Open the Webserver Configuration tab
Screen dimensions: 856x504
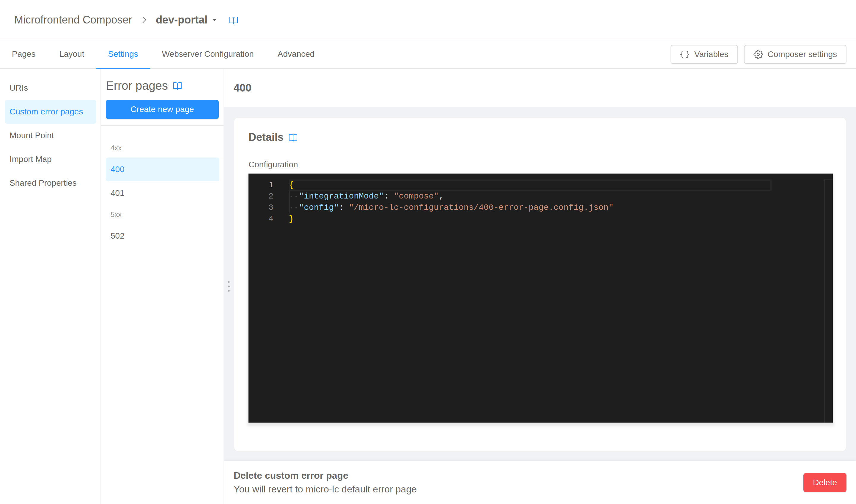[x=207, y=54]
